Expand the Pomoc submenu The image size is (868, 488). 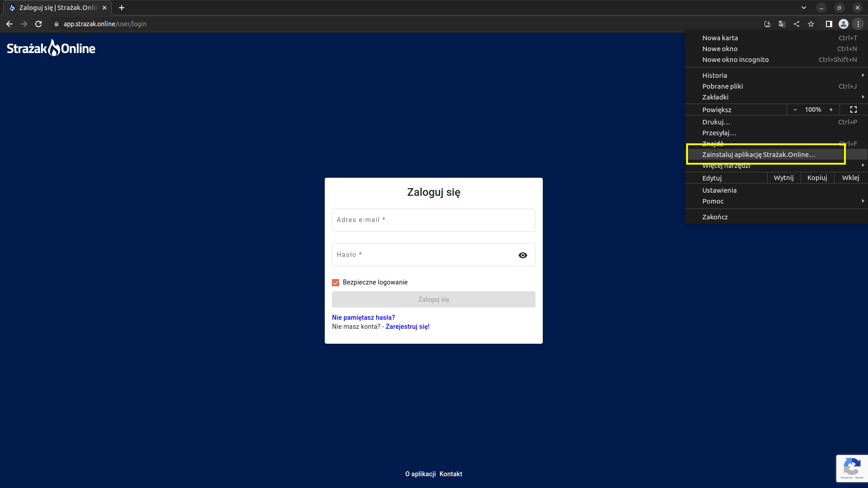click(776, 201)
